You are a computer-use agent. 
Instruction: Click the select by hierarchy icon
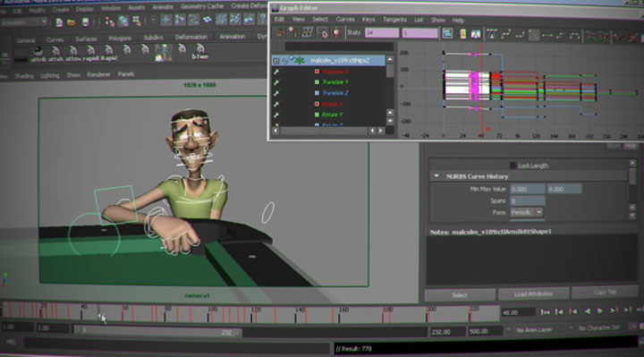(109, 21)
